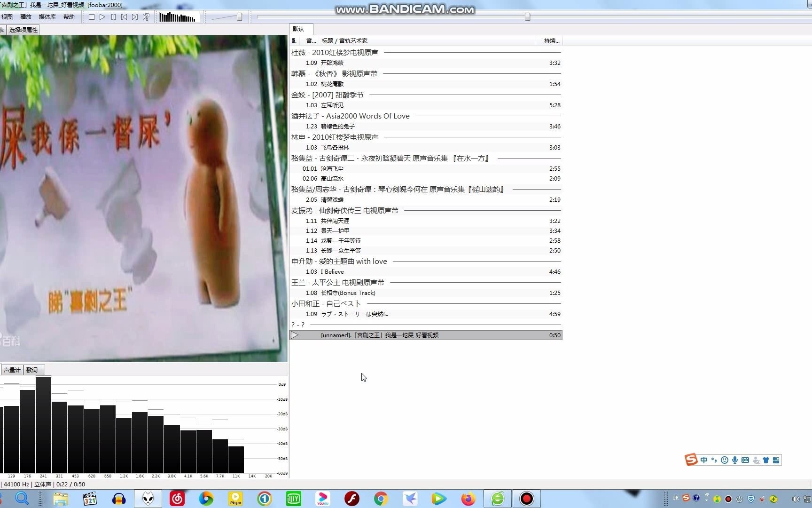Pause the current track
This screenshot has width=812, height=508.
[x=113, y=17]
